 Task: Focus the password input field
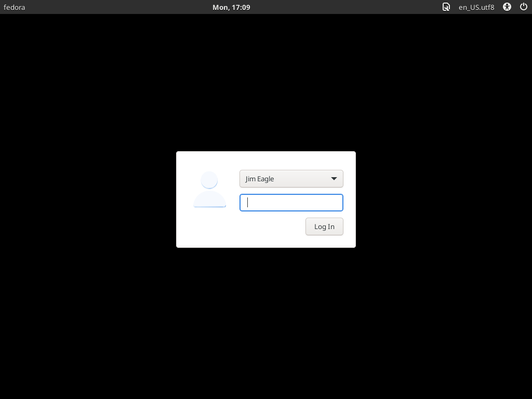click(x=291, y=203)
